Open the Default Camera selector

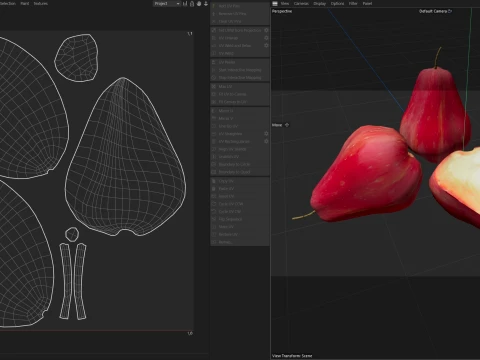point(435,11)
